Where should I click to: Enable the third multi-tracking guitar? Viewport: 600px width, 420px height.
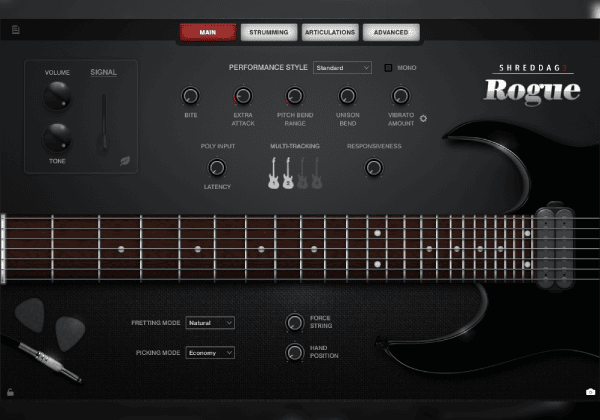click(x=302, y=173)
